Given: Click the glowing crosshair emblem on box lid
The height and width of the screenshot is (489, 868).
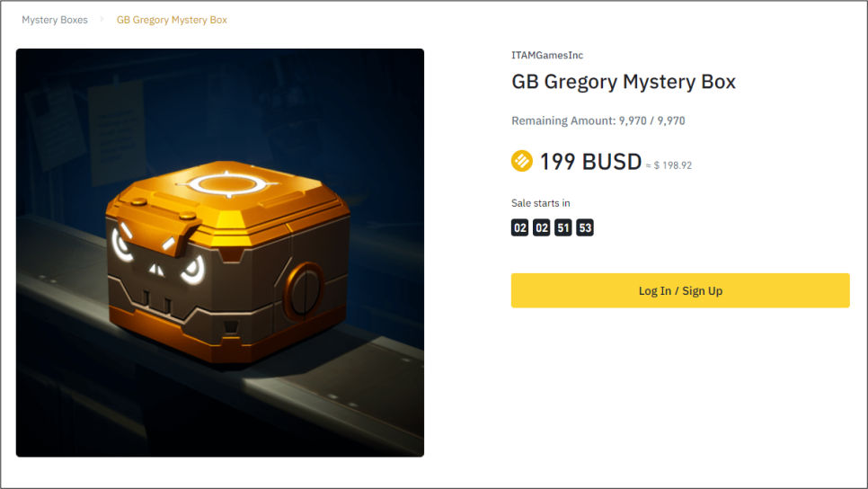Looking at the screenshot, I should pyautogui.click(x=227, y=183).
